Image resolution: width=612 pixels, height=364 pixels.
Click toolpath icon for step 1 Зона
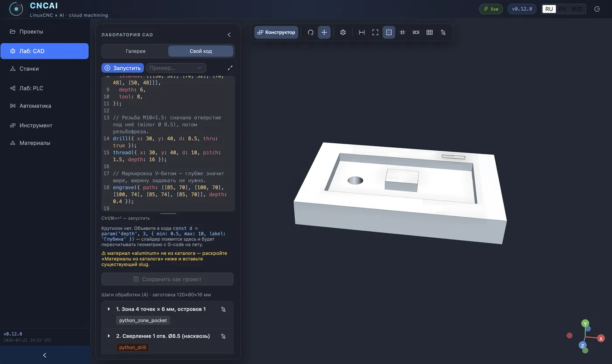[223, 309]
